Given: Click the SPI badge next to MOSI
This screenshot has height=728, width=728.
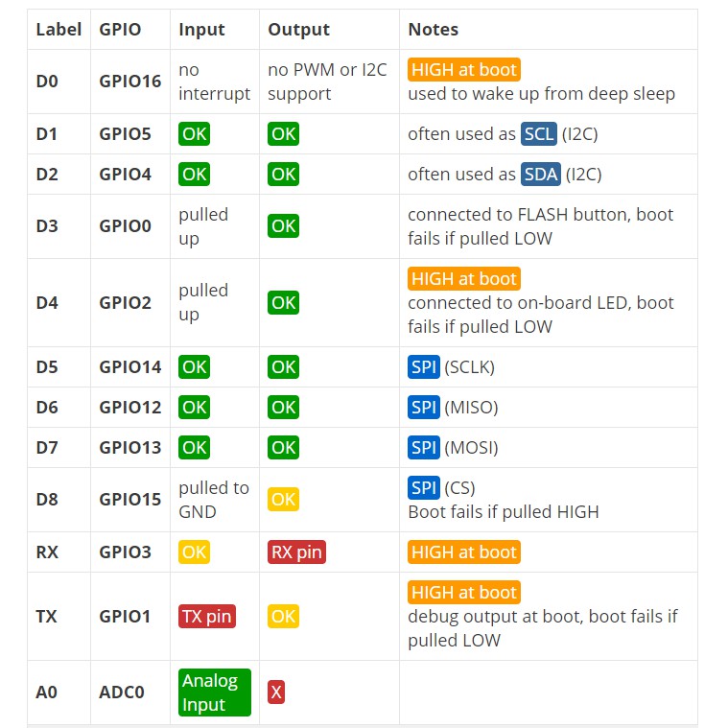Looking at the screenshot, I should click(x=424, y=448).
